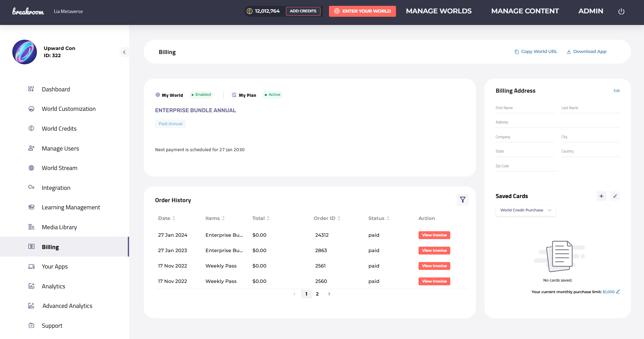The height and width of the screenshot is (339, 644).
Task: Click the Enabled status badge
Action: click(201, 95)
